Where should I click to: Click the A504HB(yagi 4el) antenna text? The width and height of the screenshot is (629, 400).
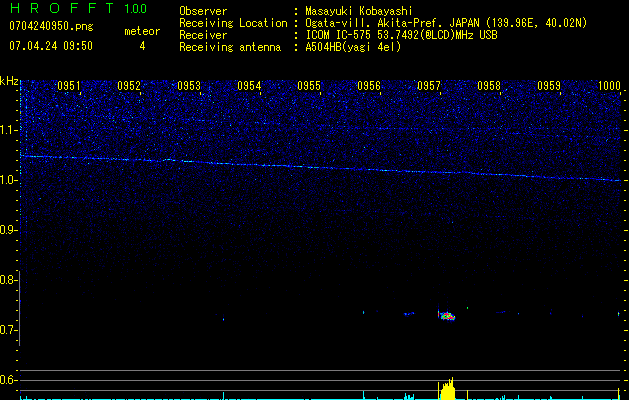tap(353, 47)
